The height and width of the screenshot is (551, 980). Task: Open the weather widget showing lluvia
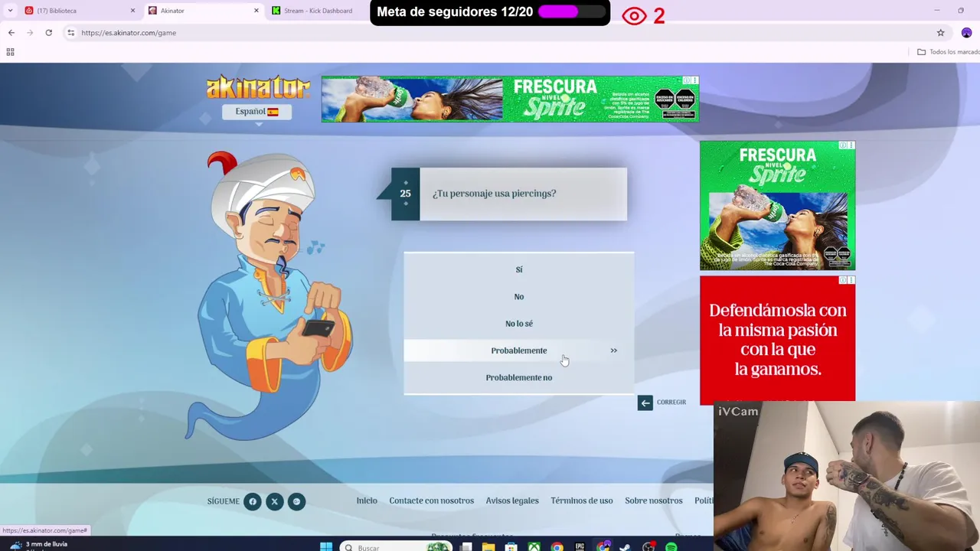point(38,546)
